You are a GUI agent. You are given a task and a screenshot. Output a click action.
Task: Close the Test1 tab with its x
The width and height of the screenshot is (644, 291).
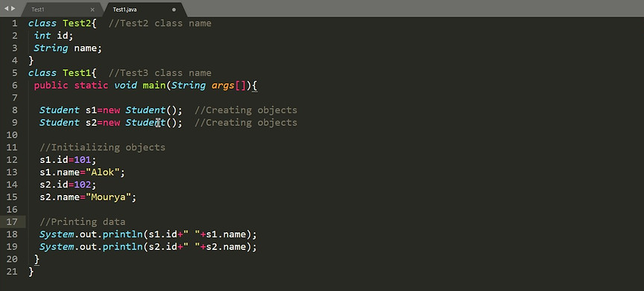(92, 10)
